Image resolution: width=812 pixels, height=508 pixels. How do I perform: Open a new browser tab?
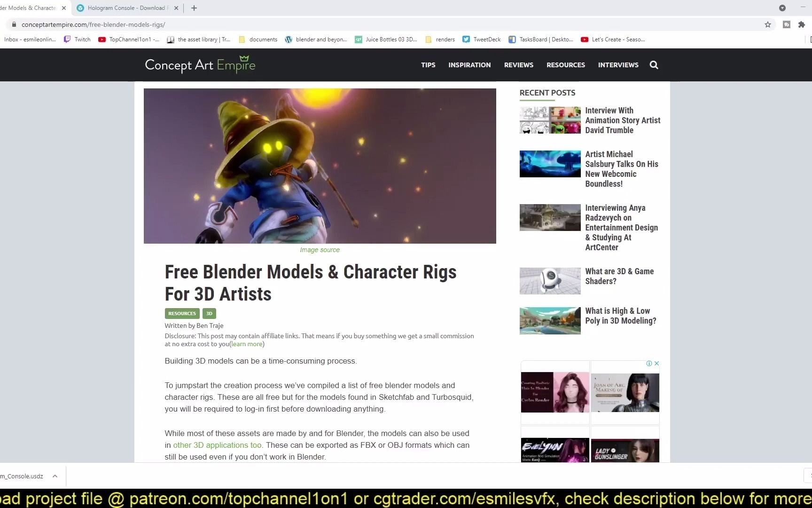(194, 8)
